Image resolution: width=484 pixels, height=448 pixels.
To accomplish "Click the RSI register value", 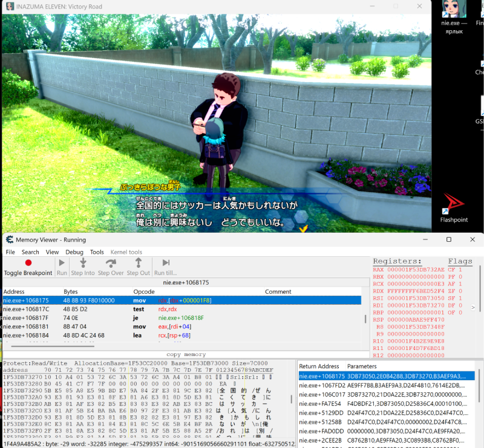I will click(x=416, y=298).
